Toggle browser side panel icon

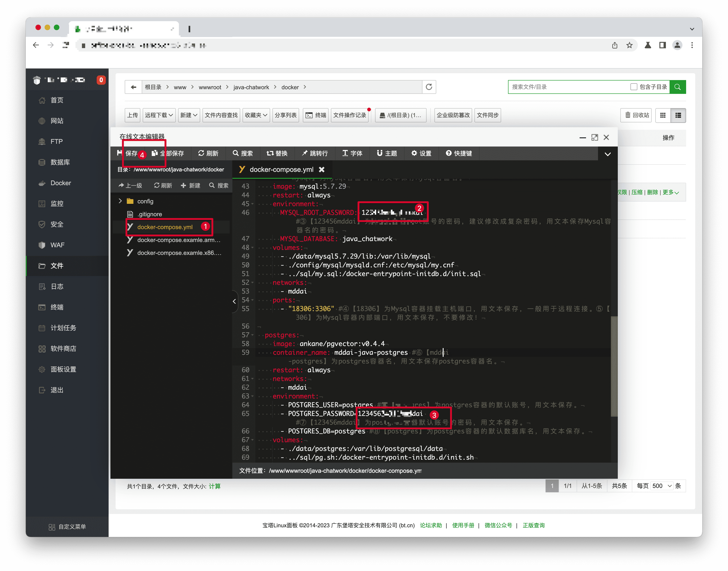[x=662, y=45]
